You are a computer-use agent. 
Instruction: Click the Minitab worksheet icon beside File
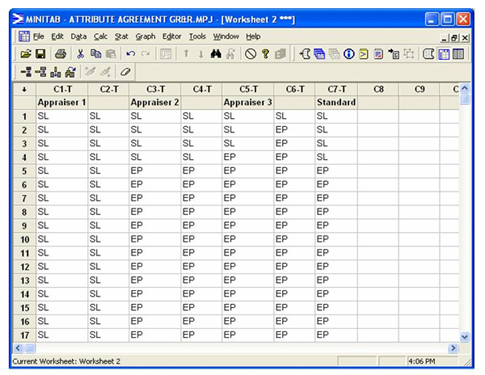pyautogui.click(x=24, y=36)
